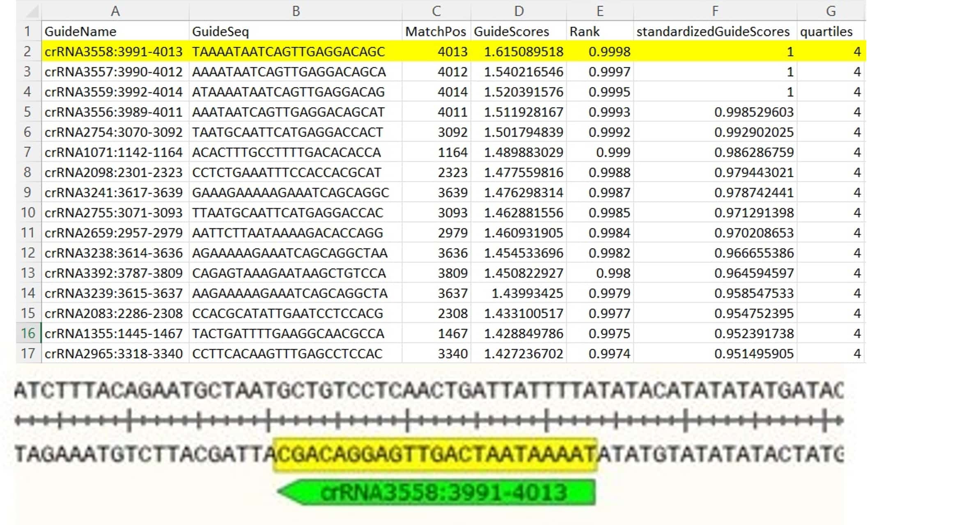Screen dimensions: 980x525
Task: Select cell crRNA3238:3614-3636
Action: [115, 252]
